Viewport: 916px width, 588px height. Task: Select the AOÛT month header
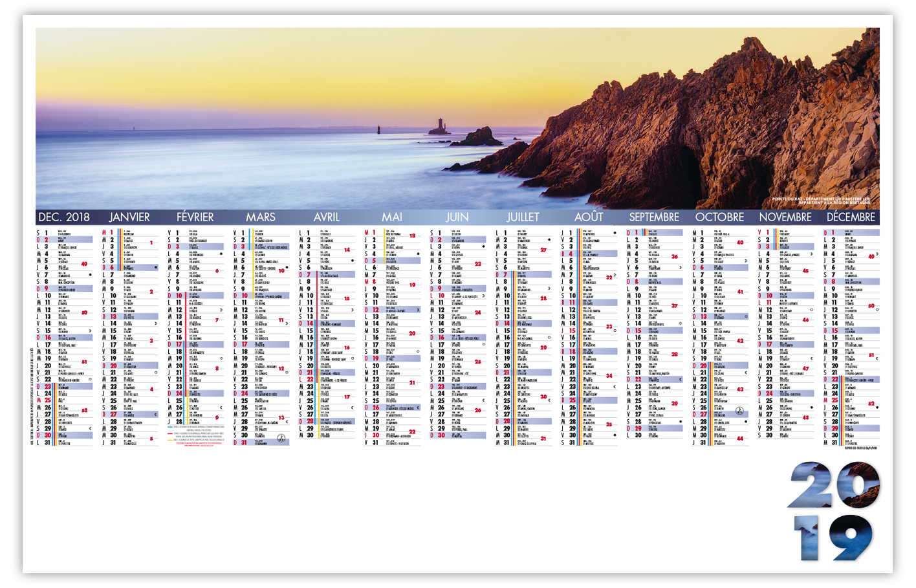point(589,217)
